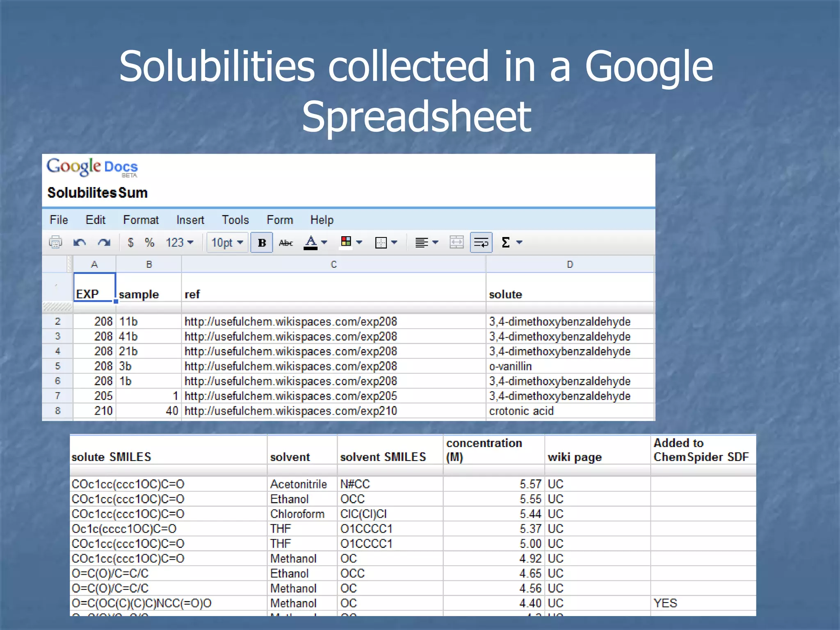Click the exp205 wikispaces link

click(x=290, y=396)
